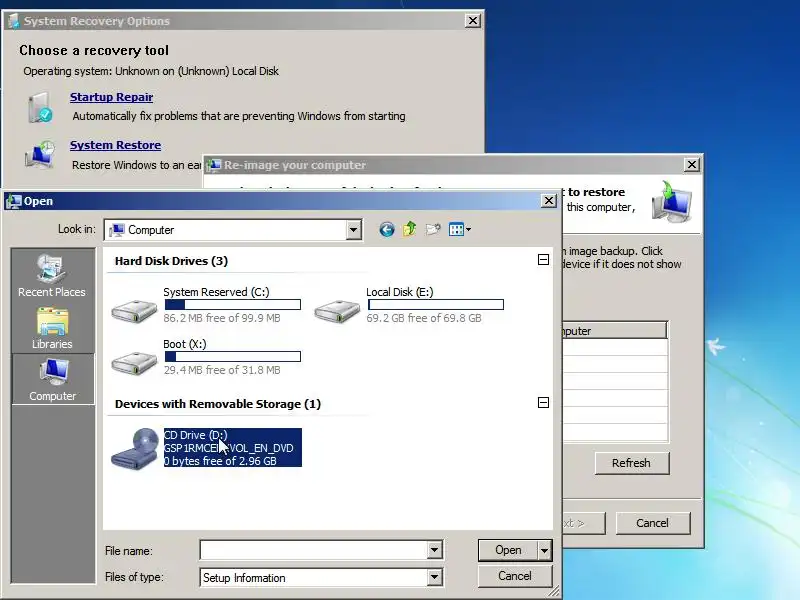Click the Open button in file dialog
The height and width of the screenshot is (600, 800).
point(508,550)
